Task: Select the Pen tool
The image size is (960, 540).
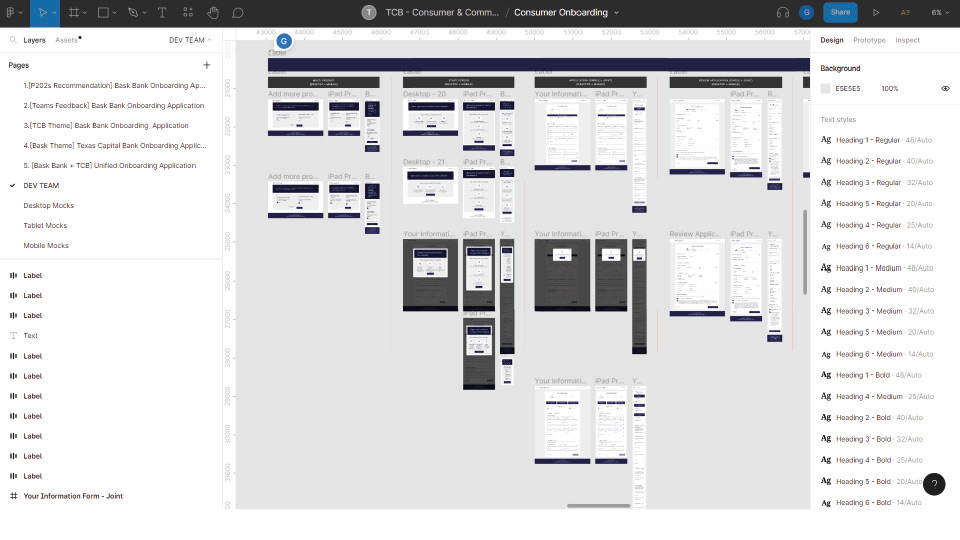Action: (x=133, y=13)
